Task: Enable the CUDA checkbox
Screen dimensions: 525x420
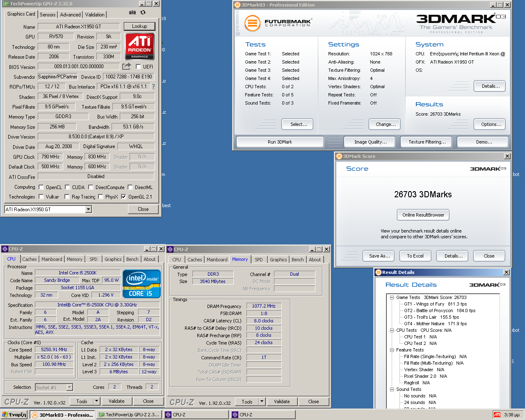Action: [67, 187]
